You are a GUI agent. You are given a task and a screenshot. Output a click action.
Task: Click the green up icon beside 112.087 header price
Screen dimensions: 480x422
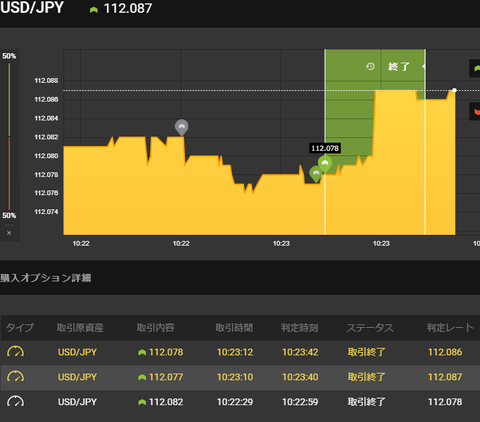94,10
